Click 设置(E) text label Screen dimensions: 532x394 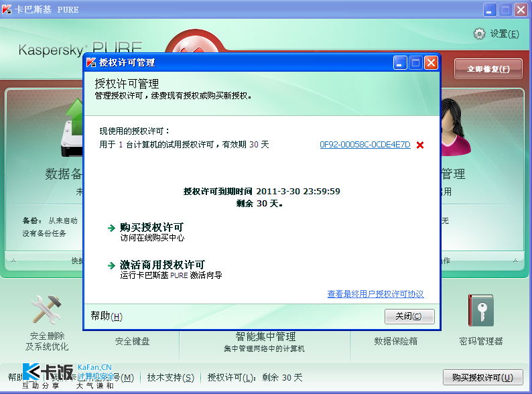pos(505,34)
